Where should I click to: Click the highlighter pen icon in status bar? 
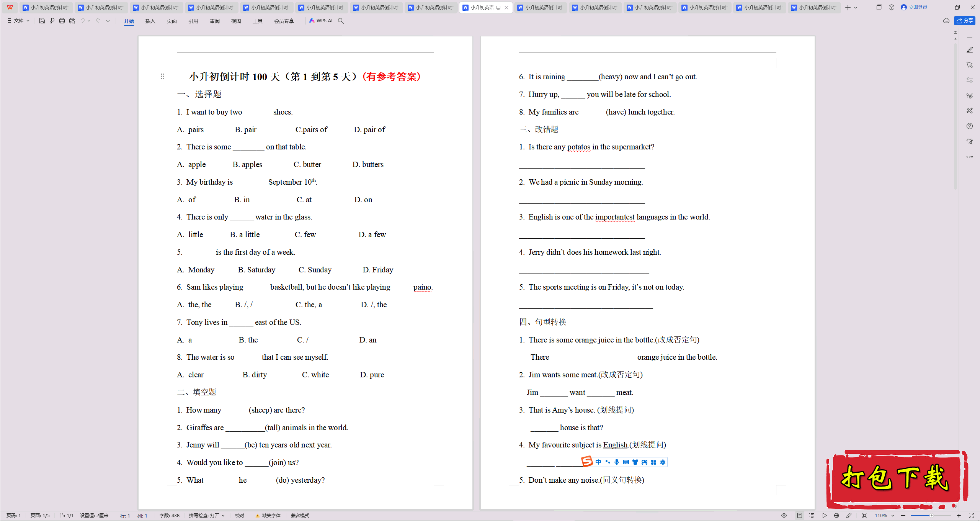tap(849, 516)
